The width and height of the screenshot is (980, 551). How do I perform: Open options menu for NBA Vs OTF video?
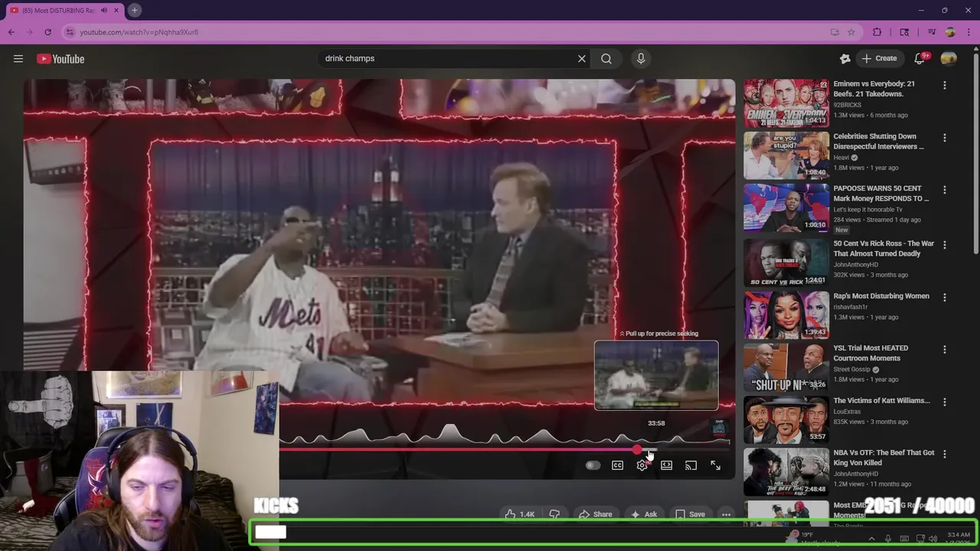(944, 454)
